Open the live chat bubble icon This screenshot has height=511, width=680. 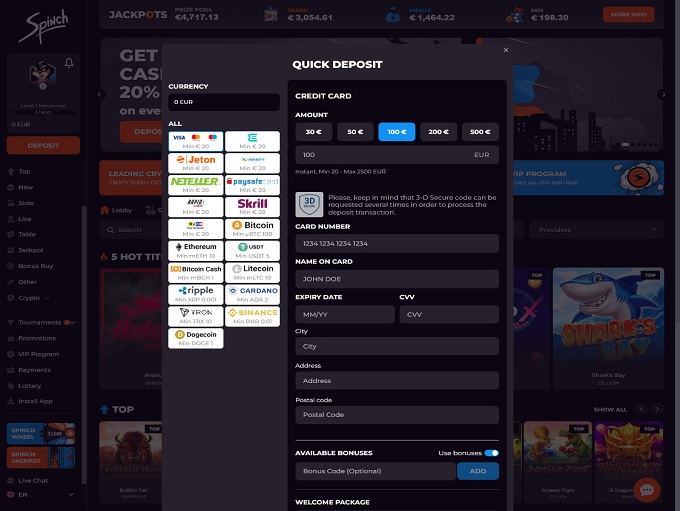pos(647,490)
